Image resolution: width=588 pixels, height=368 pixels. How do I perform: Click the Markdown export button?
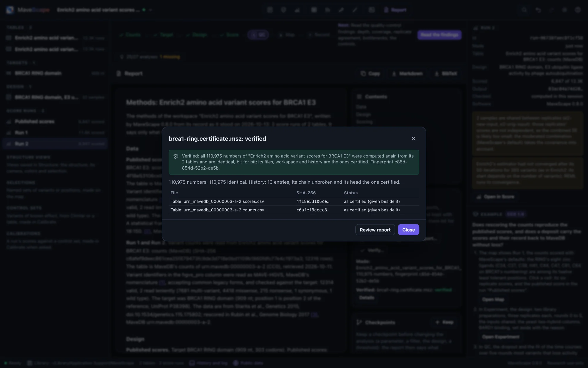pos(407,74)
